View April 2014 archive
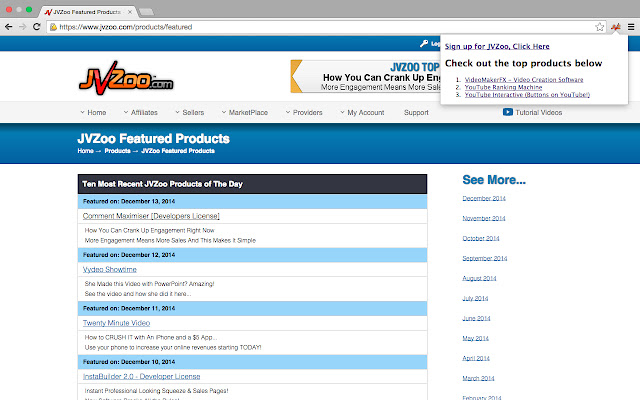640x400 pixels. click(476, 358)
